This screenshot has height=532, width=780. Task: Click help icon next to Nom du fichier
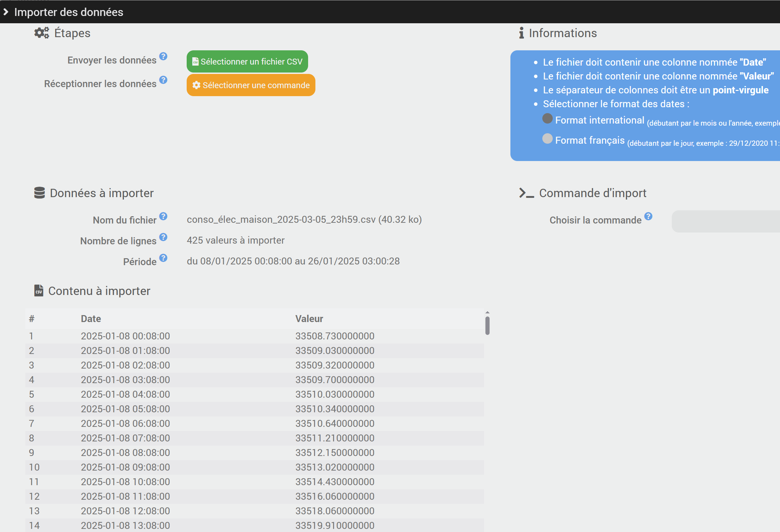[163, 216]
